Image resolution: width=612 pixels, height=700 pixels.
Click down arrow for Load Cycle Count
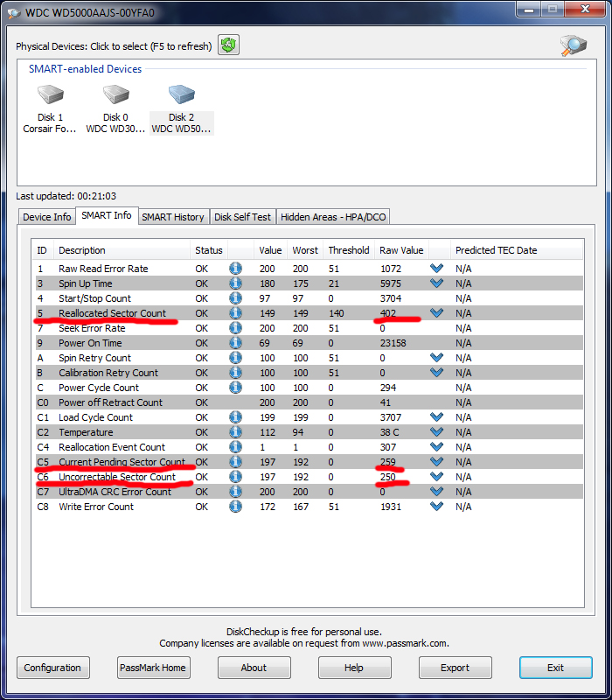pos(436,417)
